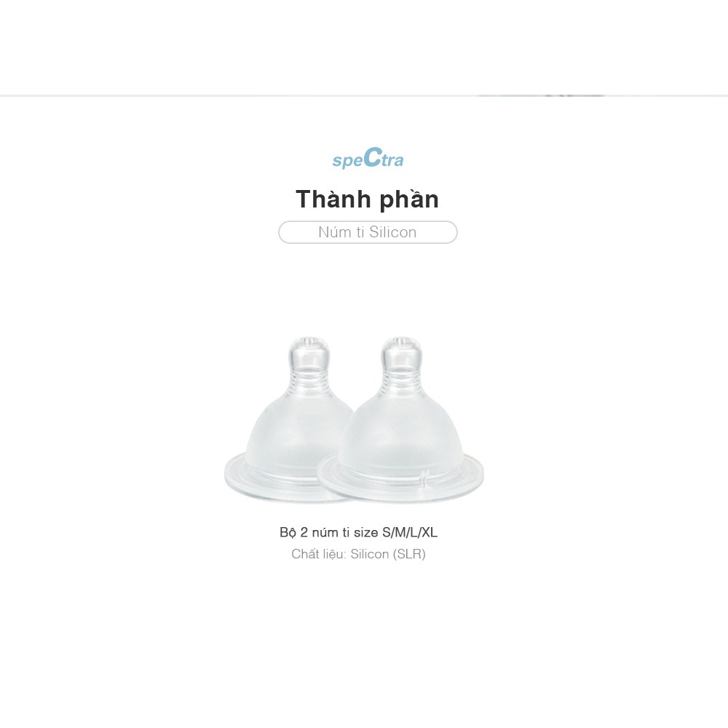
Task: Click the Spectra brand logo
Action: [x=368, y=158]
